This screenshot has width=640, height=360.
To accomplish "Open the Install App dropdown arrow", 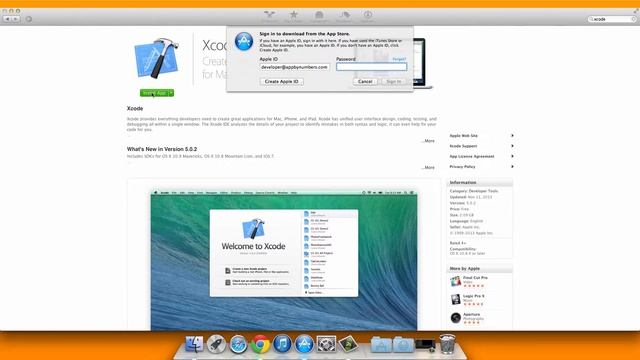I will (171, 93).
